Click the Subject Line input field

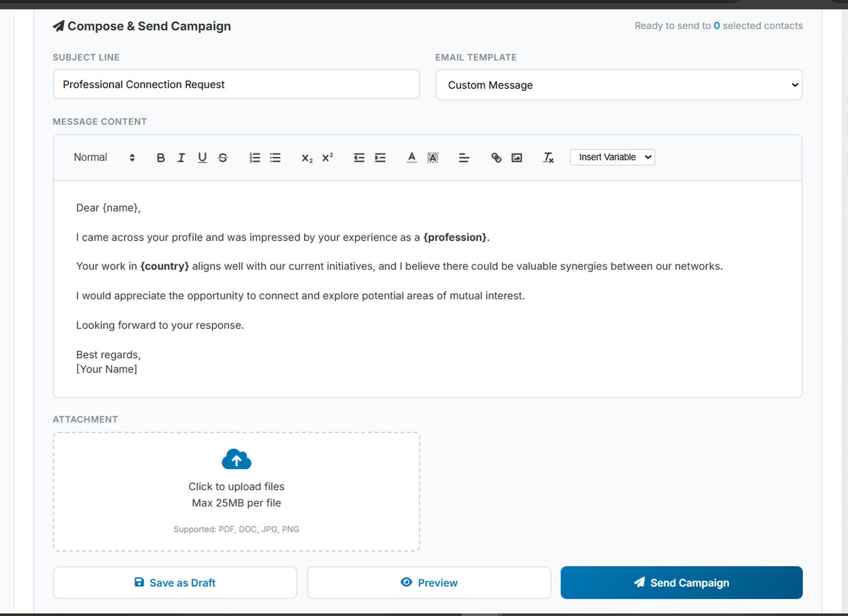pos(236,84)
